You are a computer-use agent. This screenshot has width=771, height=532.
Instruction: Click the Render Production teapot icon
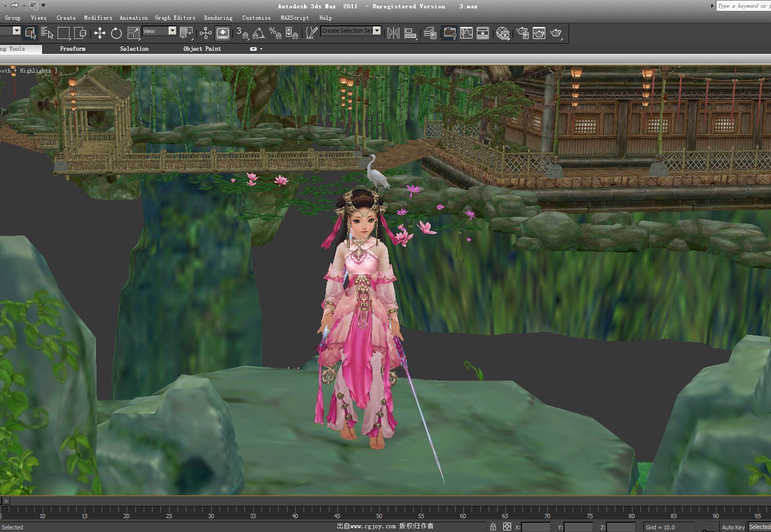[x=556, y=33]
